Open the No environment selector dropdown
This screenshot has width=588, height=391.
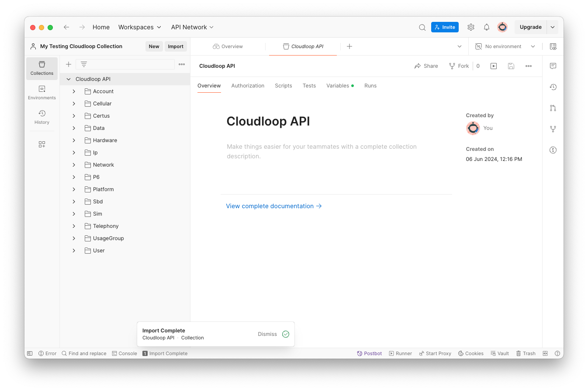505,46
